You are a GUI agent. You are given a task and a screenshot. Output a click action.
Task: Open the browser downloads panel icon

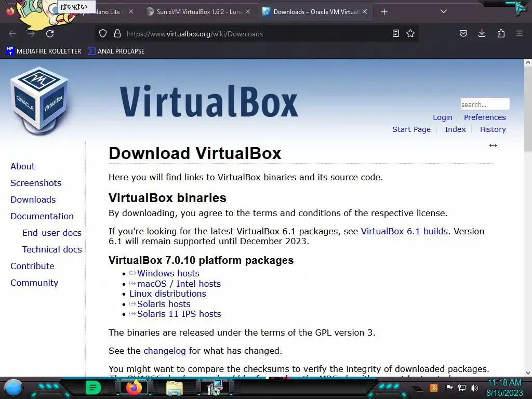click(x=482, y=33)
